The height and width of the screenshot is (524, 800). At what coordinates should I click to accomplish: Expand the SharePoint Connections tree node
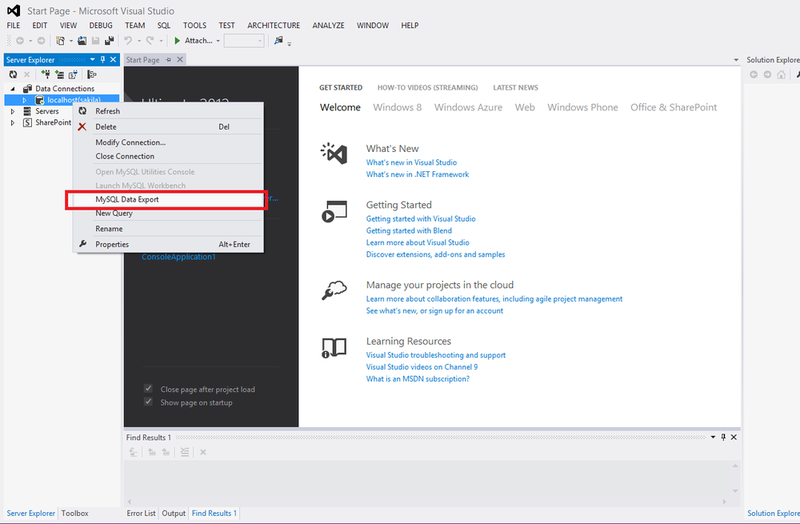pyautogui.click(x=13, y=122)
